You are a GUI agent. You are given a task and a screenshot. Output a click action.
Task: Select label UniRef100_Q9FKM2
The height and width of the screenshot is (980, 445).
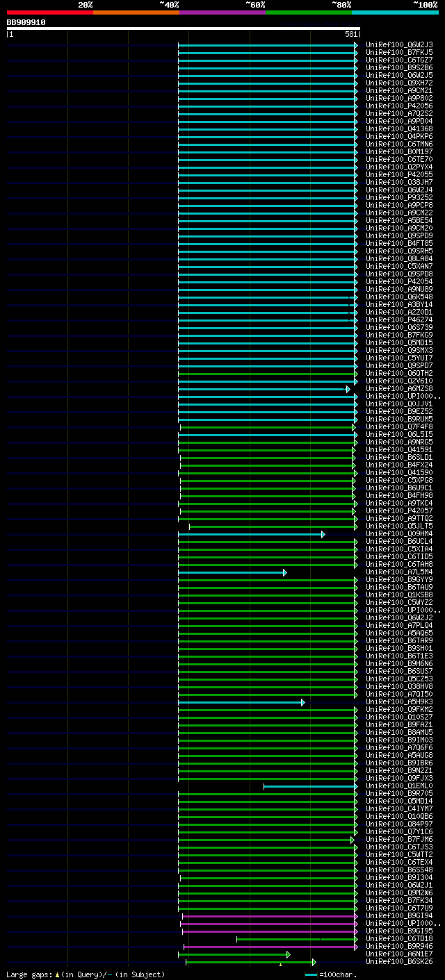coord(399,709)
